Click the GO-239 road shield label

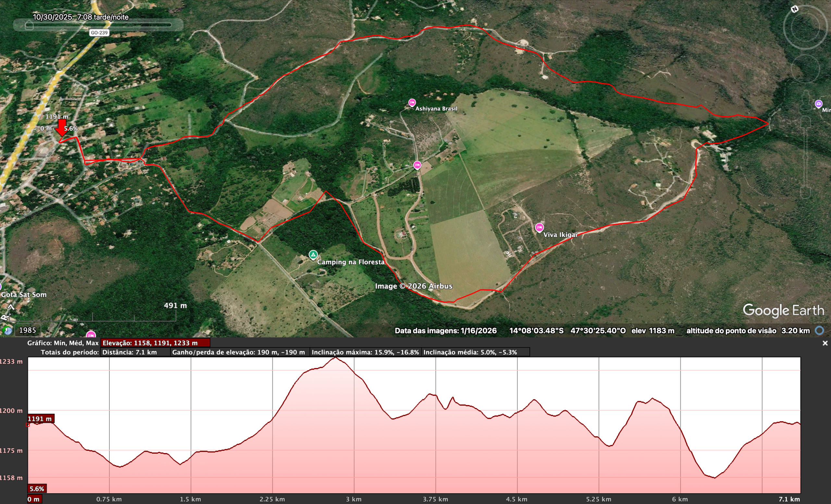point(99,33)
